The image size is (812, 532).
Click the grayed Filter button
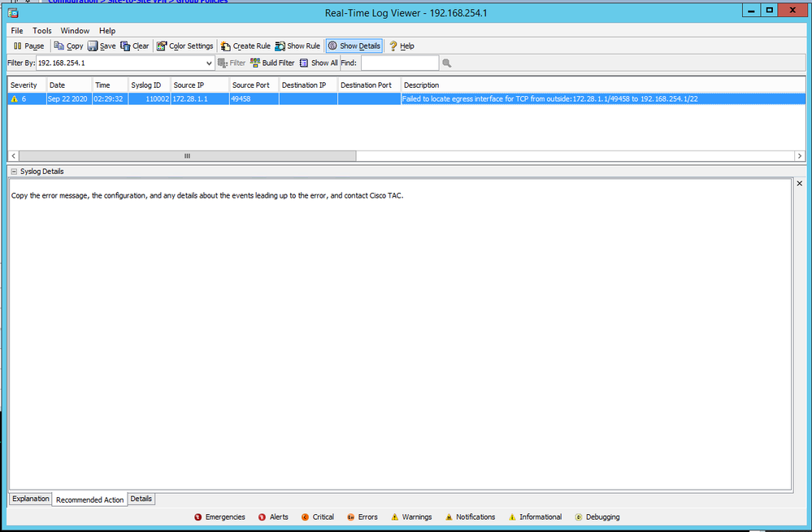[232, 63]
